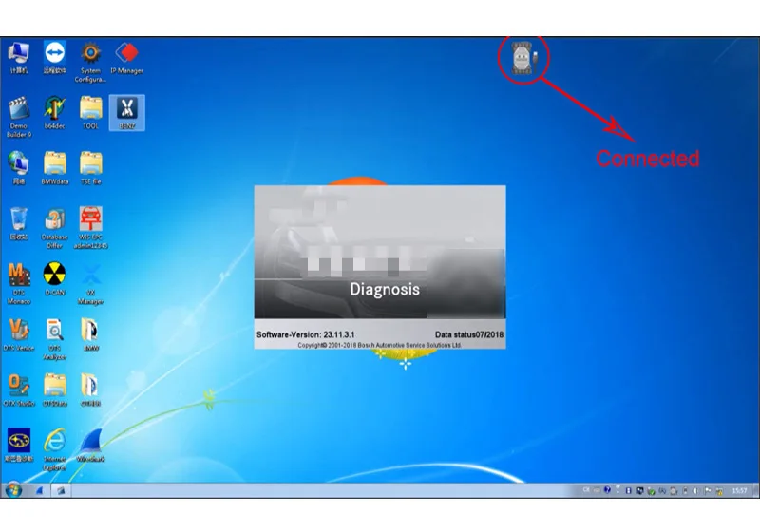Open the BMW folder shortcut
The height and width of the screenshot is (532, 760).
[x=90, y=334]
